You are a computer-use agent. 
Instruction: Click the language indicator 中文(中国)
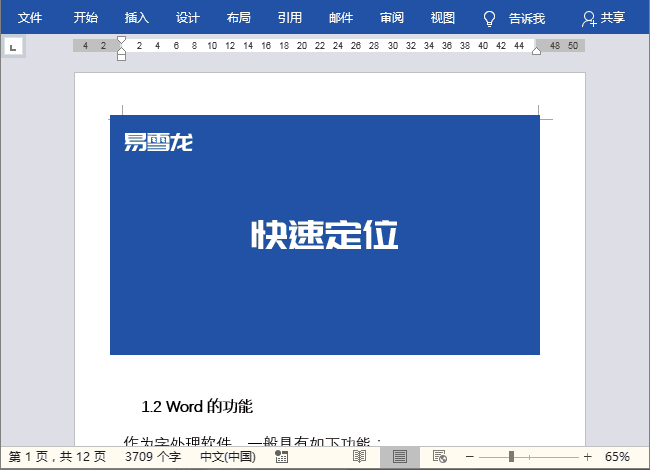pyautogui.click(x=228, y=457)
